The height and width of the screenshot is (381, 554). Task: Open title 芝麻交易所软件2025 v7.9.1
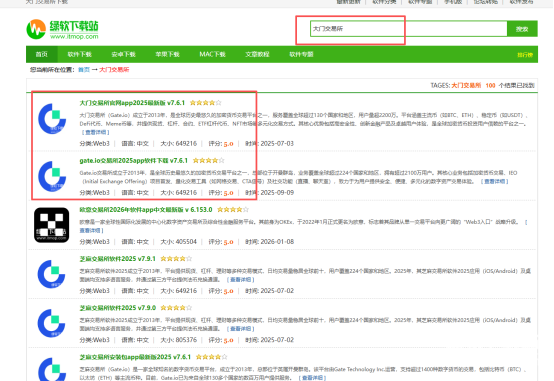click(118, 259)
